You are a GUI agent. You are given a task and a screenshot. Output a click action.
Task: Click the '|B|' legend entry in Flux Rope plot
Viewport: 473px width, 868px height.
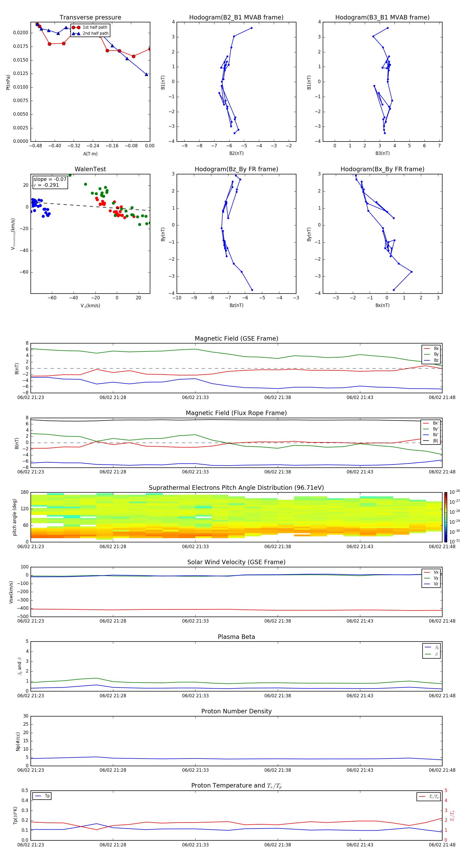pyautogui.click(x=431, y=441)
